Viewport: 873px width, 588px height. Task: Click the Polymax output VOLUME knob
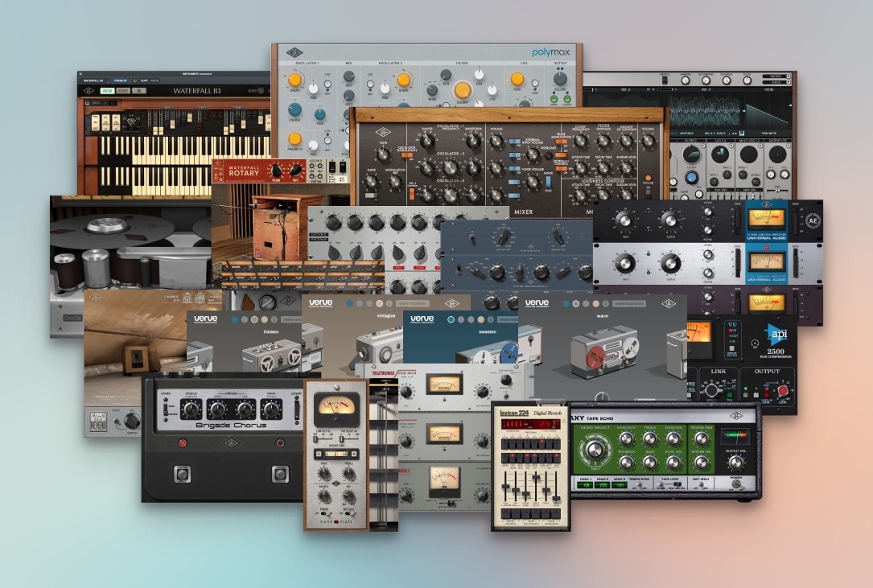(x=560, y=80)
